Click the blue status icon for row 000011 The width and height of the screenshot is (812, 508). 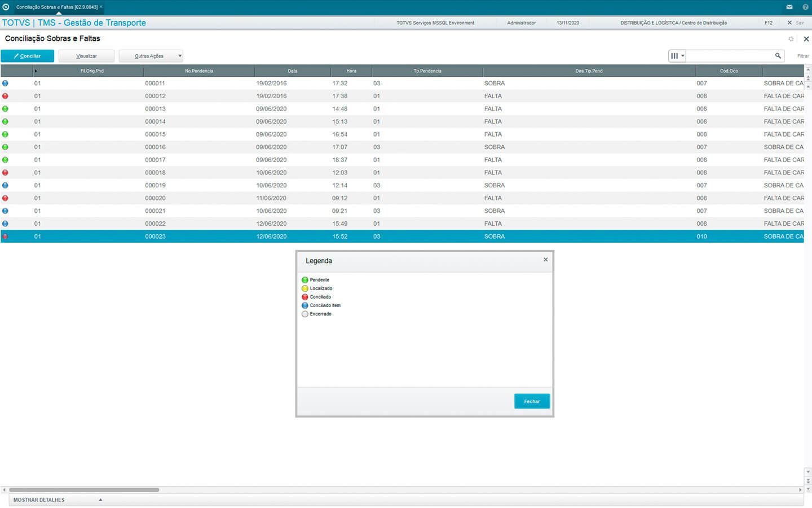[x=5, y=83]
